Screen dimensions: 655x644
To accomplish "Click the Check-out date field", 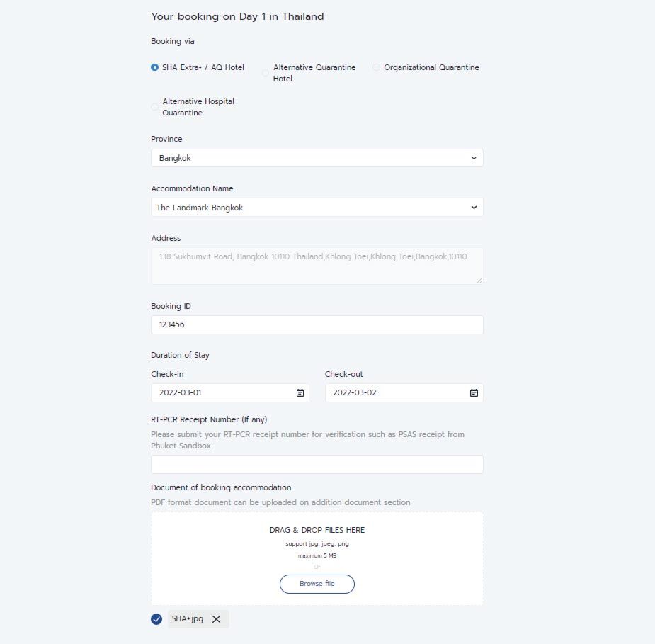I will pos(397,392).
